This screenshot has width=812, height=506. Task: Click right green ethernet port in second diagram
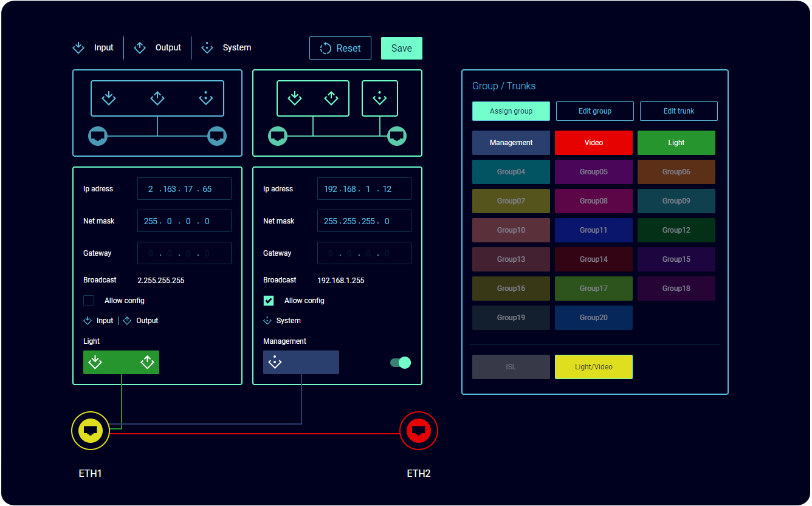(397, 136)
